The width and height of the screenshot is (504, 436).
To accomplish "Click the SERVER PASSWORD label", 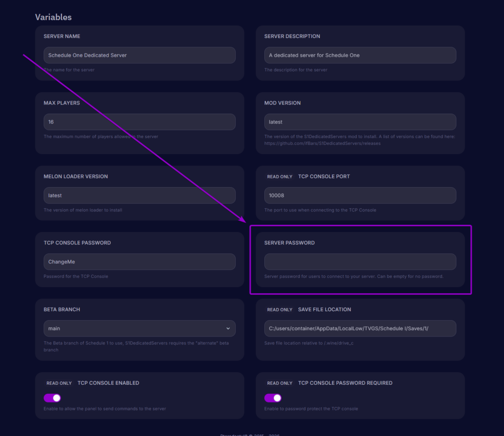I will point(289,242).
